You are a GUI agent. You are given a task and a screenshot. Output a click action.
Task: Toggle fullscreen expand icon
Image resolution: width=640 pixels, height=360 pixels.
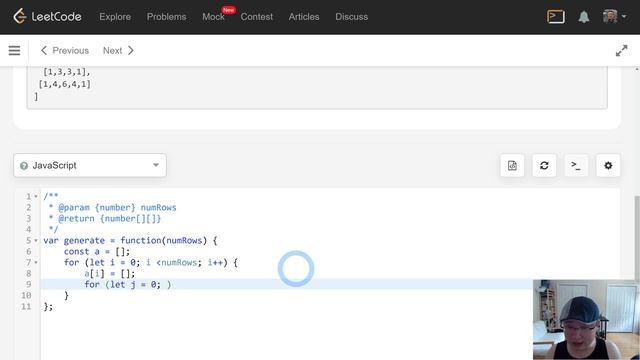[622, 51]
